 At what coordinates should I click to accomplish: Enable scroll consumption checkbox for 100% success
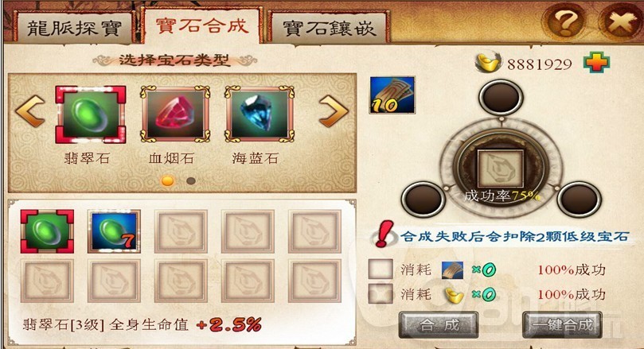click(x=381, y=270)
